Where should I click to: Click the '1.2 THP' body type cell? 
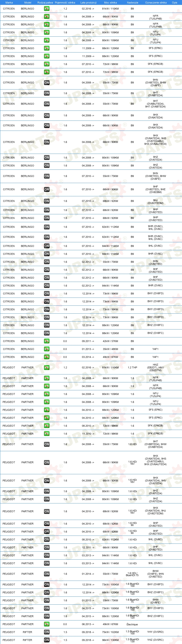click(132, 367)
